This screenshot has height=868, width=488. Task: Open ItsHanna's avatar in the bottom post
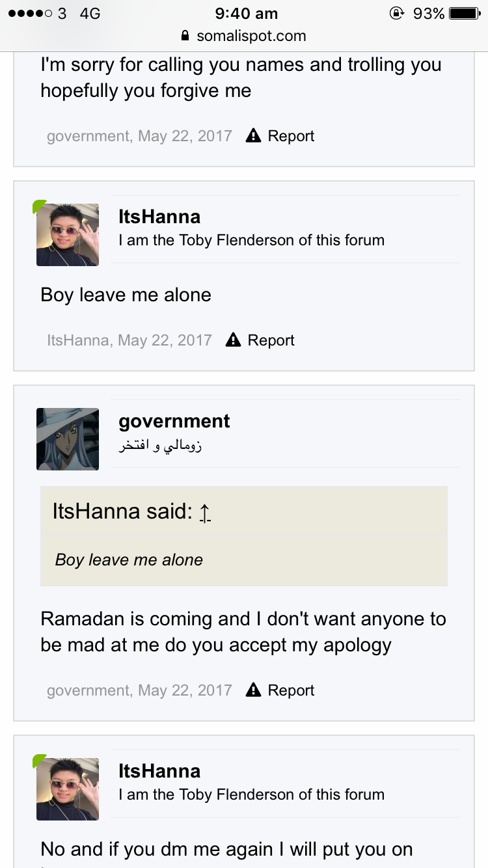(x=68, y=789)
